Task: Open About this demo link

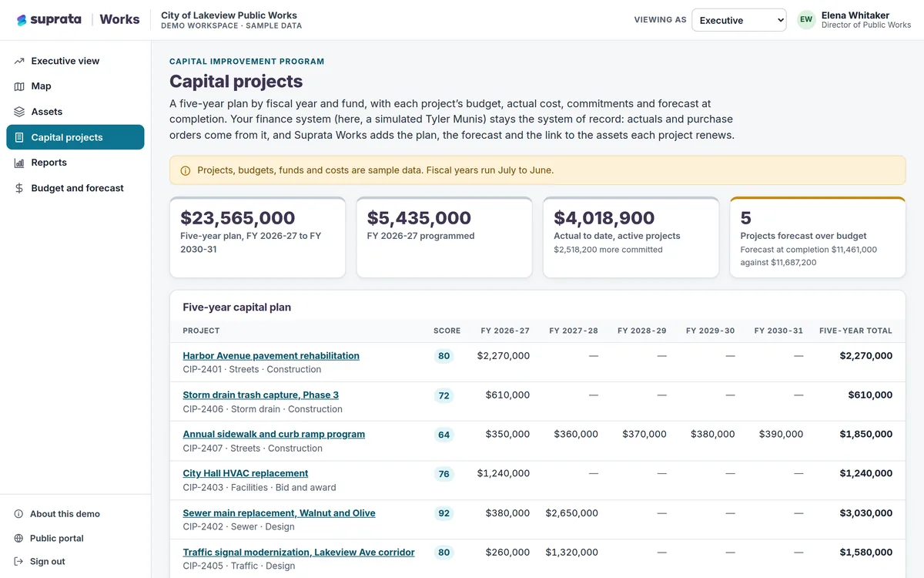Action: 75,514
